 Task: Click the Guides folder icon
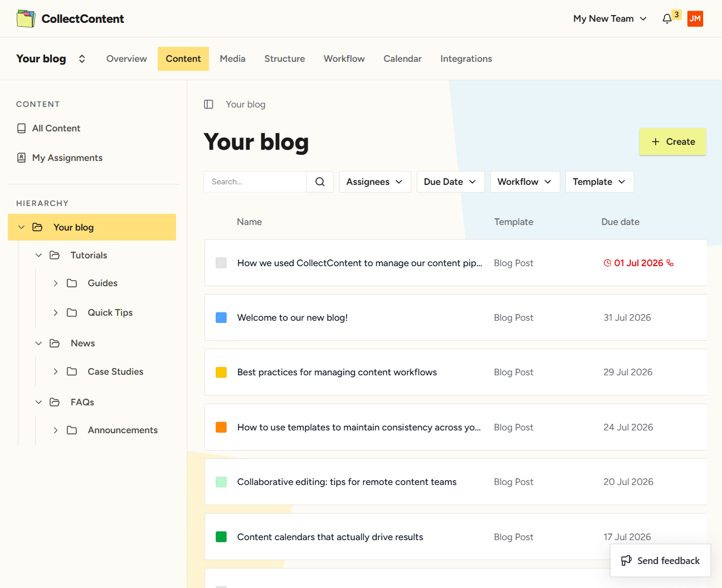coord(72,283)
